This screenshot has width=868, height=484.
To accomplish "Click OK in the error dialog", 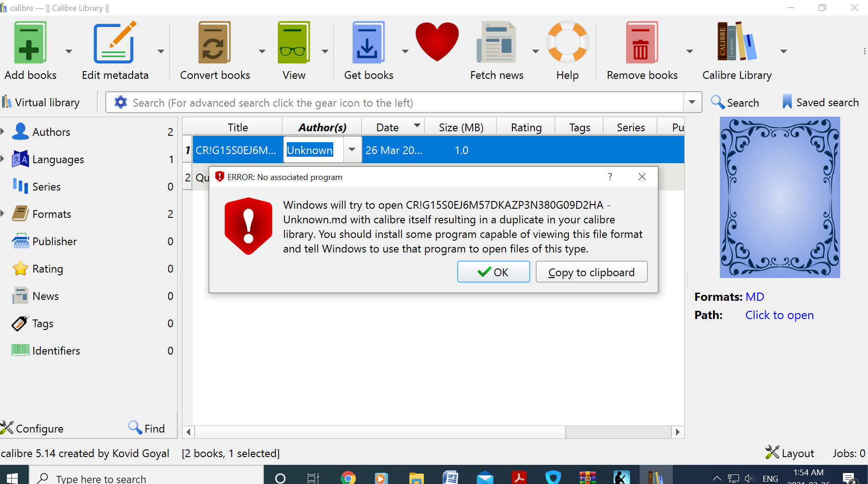I will pyautogui.click(x=493, y=272).
